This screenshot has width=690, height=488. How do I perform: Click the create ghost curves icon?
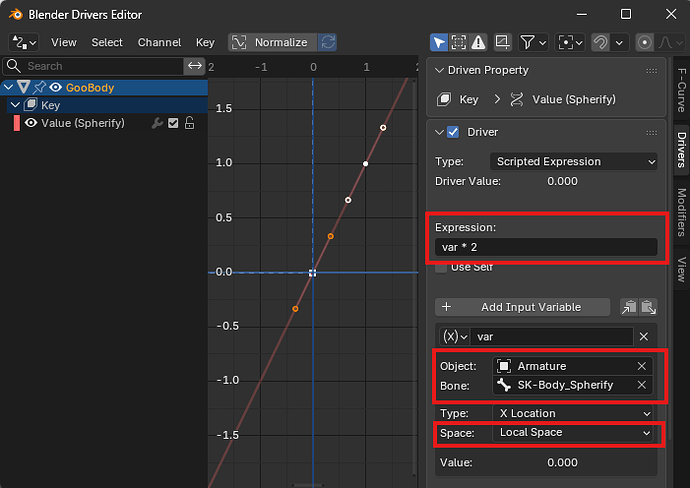(x=502, y=42)
